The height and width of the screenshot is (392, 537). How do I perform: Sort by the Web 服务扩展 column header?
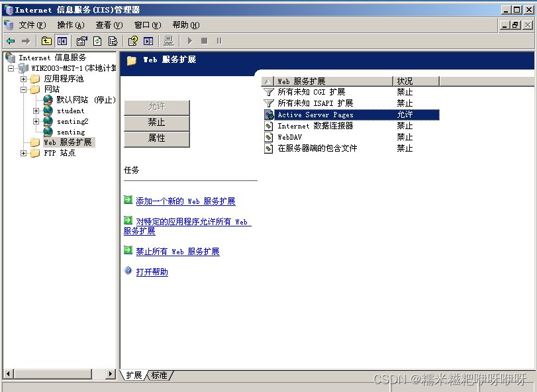(333, 81)
